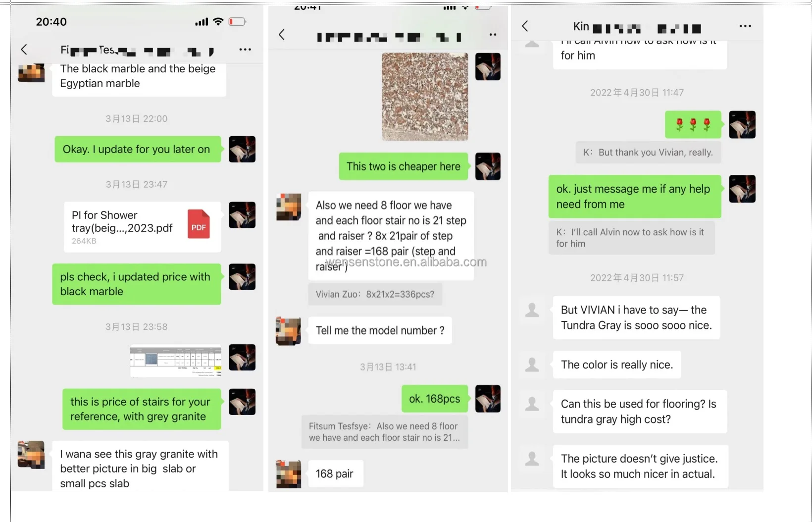
Task: Open more options in left chat
Action: click(245, 50)
